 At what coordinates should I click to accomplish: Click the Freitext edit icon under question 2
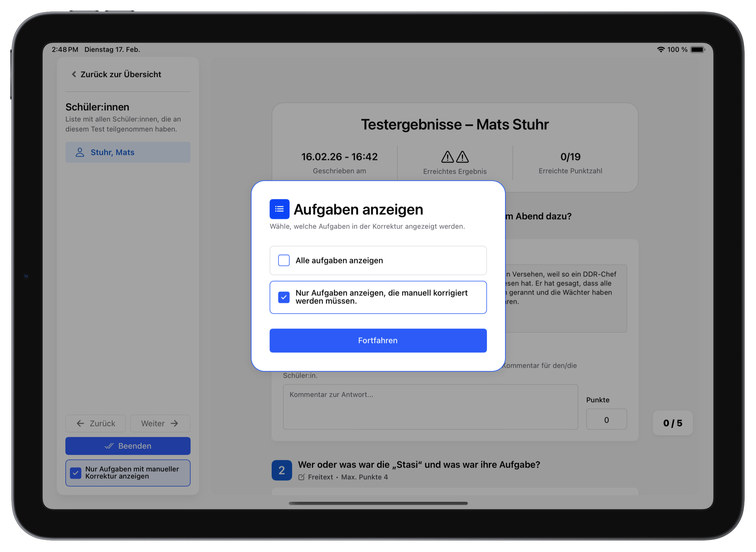coord(301,477)
